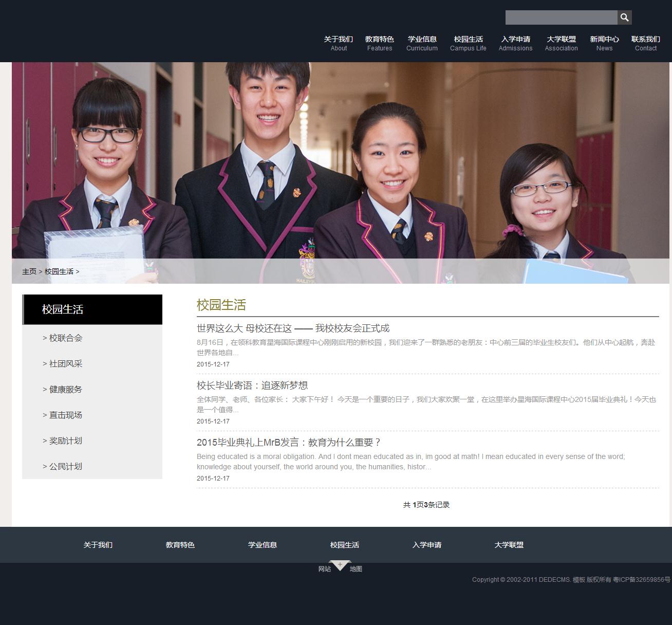Open the 联系我们 Contact page

(645, 43)
